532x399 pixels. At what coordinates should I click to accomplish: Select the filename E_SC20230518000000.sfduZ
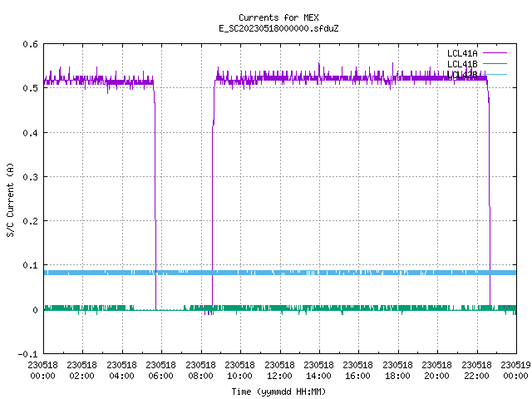278,28
